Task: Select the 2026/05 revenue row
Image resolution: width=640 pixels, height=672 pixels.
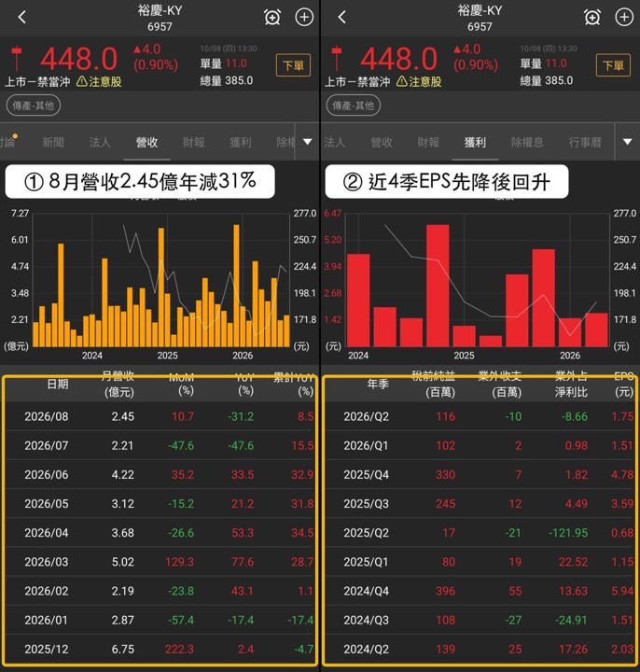Action: (160, 504)
